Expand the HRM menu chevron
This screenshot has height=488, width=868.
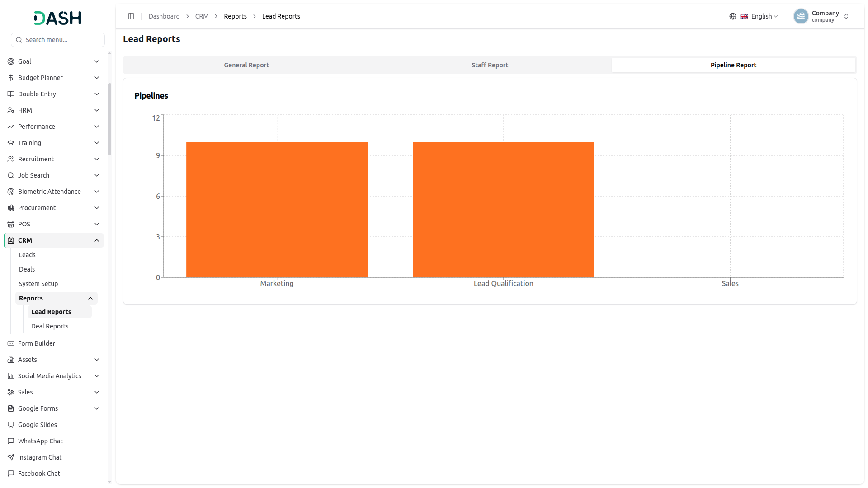pyautogui.click(x=97, y=110)
